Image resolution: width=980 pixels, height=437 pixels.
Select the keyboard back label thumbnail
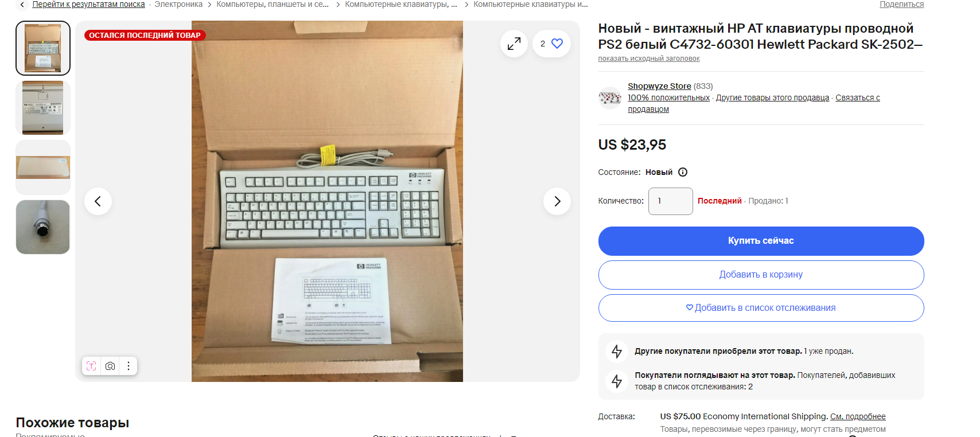43,108
